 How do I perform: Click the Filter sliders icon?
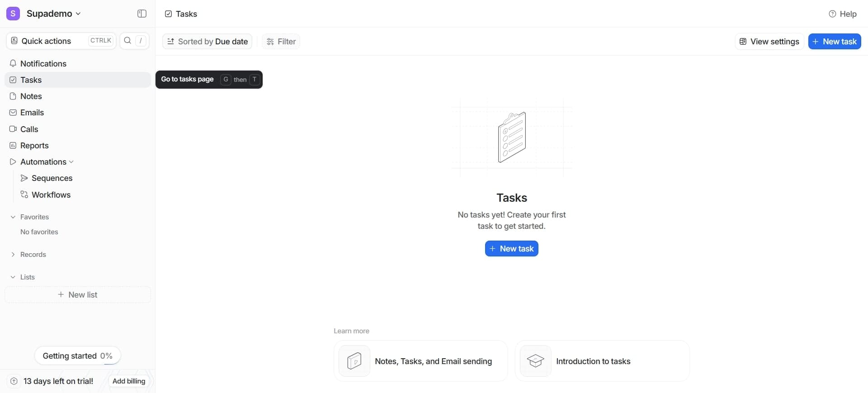pos(270,42)
